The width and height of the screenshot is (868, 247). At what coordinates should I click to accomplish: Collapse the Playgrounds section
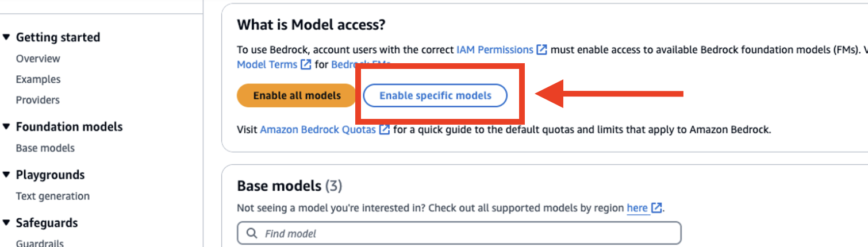pos(7,175)
